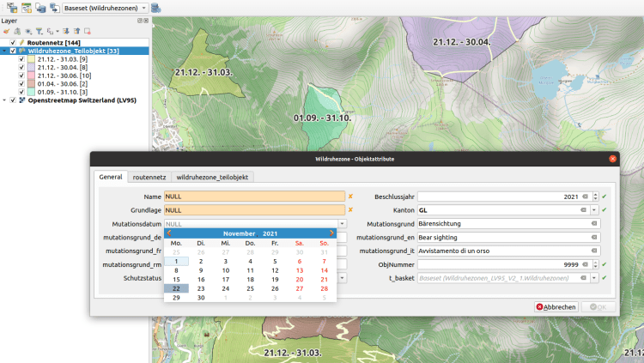Go to previous month in calendar
Screen dimensions: 644x363
point(169,233)
